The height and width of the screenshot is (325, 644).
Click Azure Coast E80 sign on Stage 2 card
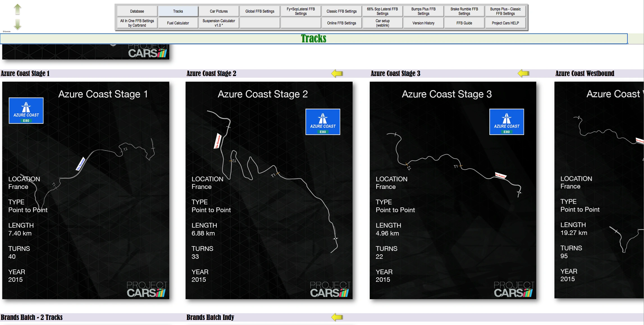coord(323,122)
